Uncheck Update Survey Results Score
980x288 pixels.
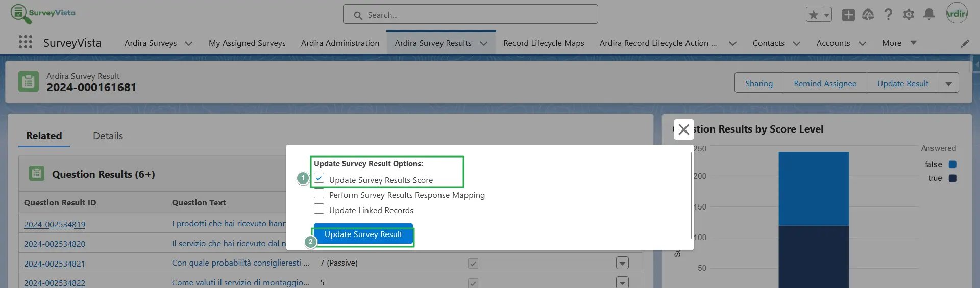319,178
